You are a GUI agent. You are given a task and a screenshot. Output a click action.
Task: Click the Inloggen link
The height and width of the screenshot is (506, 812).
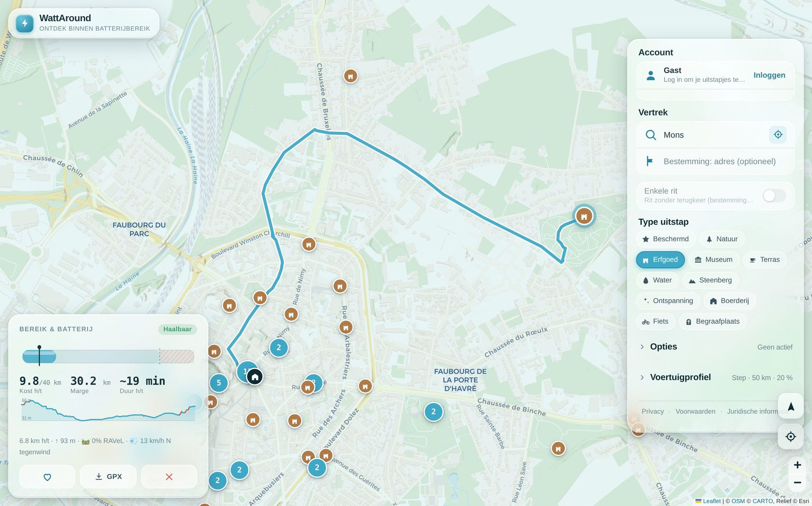click(x=769, y=75)
